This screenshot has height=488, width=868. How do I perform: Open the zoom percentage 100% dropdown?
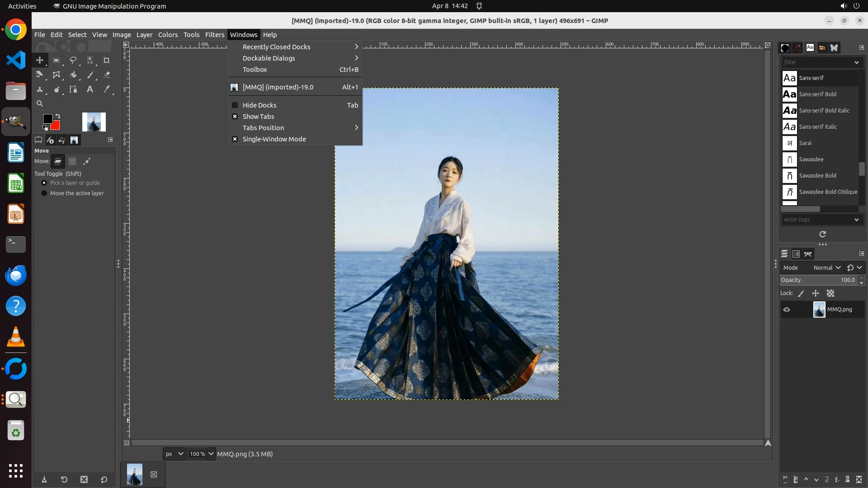(211, 454)
